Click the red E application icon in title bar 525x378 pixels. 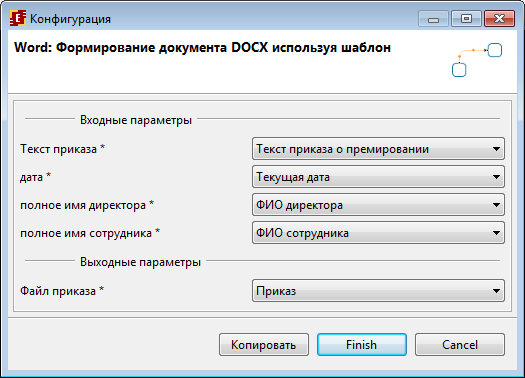pos(17,18)
